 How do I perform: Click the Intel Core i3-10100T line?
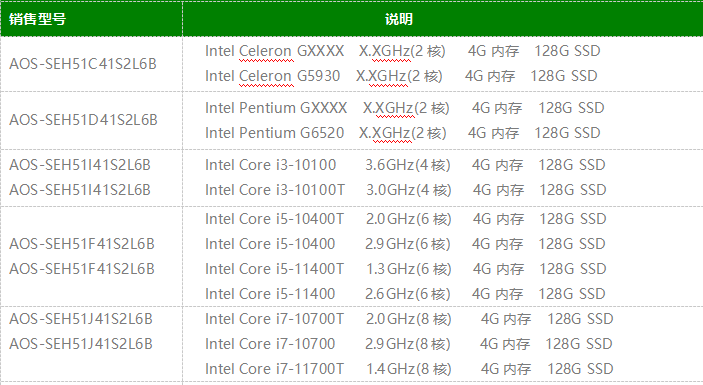tap(406, 190)
